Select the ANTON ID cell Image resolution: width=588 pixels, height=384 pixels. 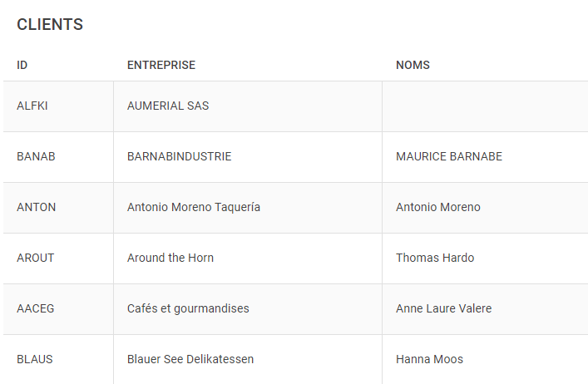click(x=37, y=208)
